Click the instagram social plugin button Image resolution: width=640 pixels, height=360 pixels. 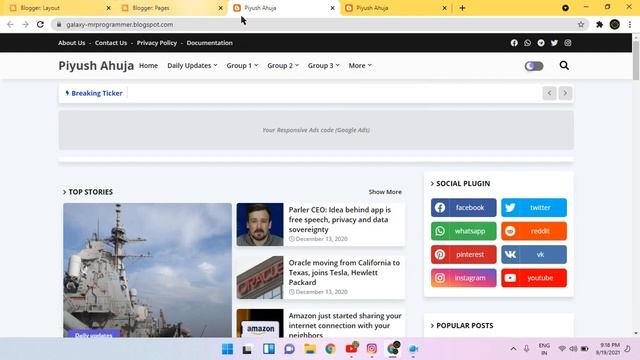(464, 278)
